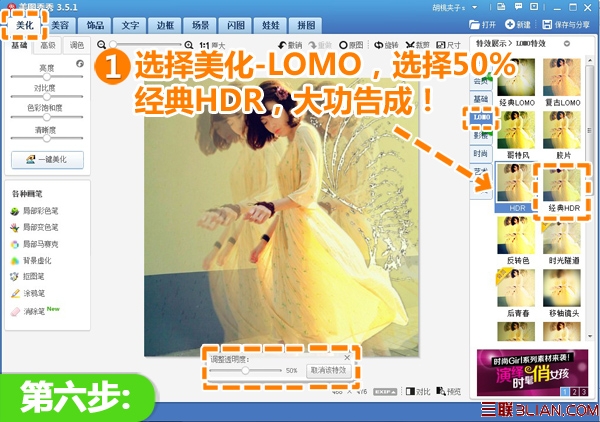Viewport: 600px width, 422px height.
Task: Go to ad banner page 3
Action: click(583, 391)
